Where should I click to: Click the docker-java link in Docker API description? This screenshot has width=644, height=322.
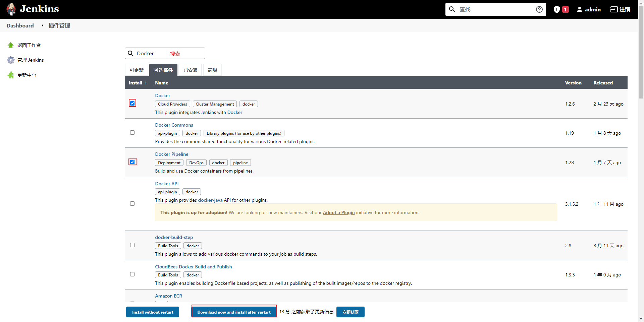point(210,200)
